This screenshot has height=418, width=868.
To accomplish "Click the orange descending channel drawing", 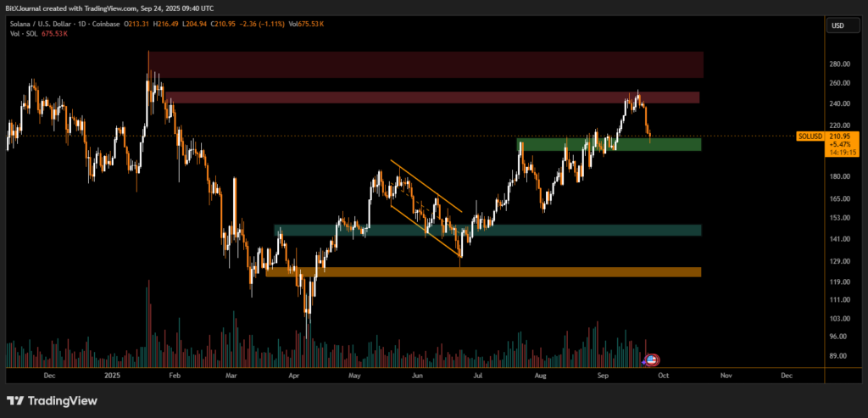I will click(426, 187).
